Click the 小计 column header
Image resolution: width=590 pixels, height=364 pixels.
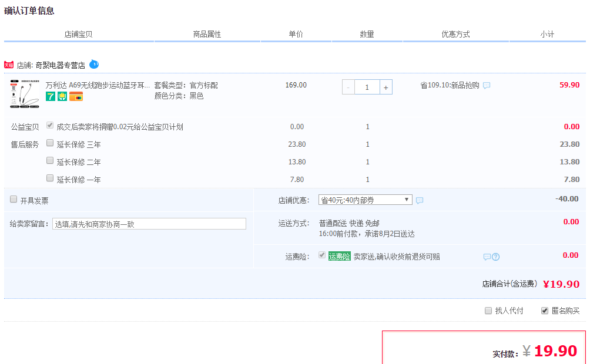pos(547,34)
